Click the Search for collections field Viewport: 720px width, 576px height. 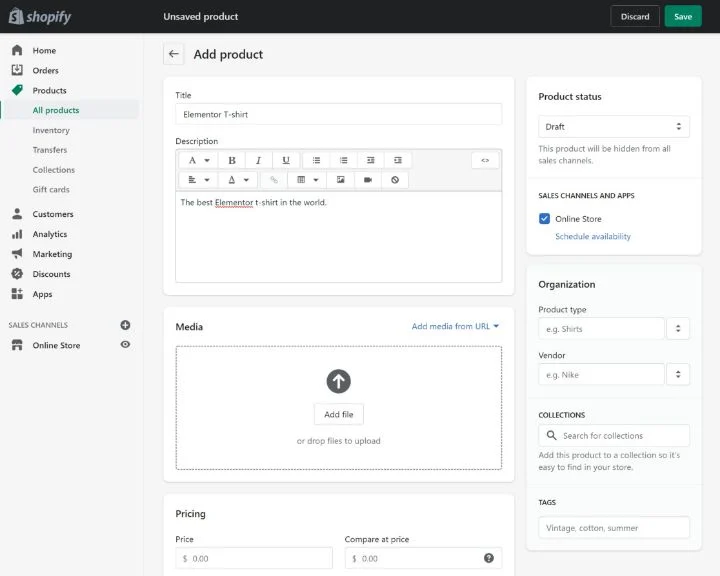tap(613, 436)
